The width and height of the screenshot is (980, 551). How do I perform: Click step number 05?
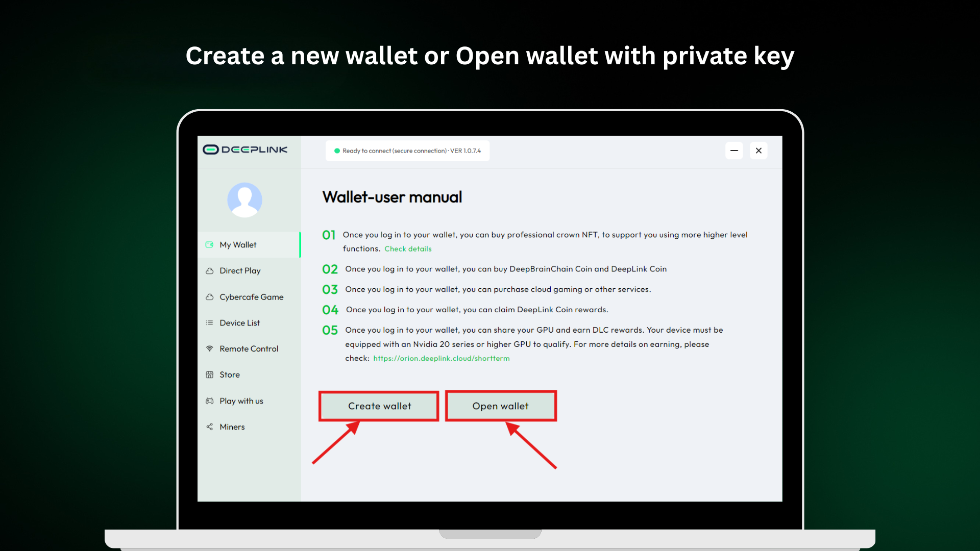(330, 331)
